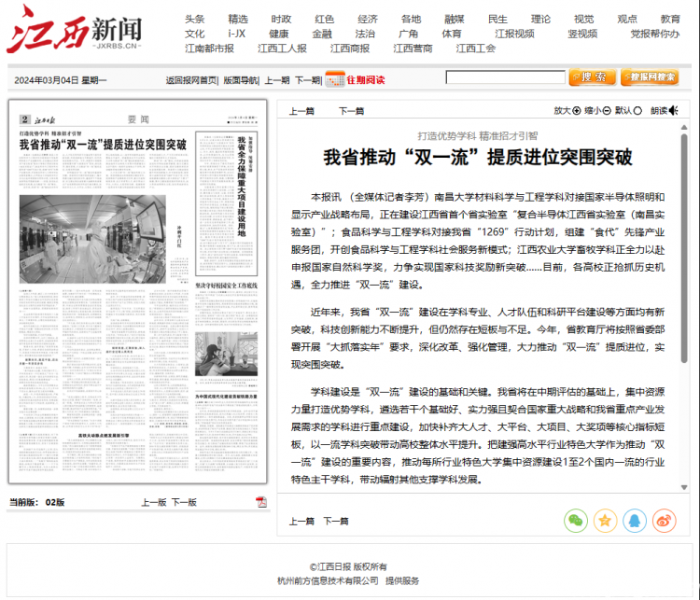Viewport: 700px width, 600px height.
Task: Share article via QQ penguin icon
Action: coord(635,521)
